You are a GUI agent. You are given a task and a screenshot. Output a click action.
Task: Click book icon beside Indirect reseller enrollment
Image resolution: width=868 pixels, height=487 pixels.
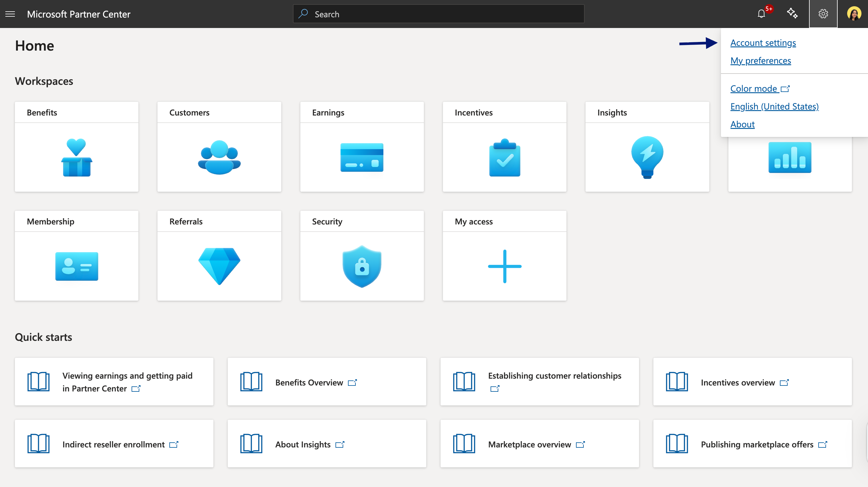(x=38, y=444)
